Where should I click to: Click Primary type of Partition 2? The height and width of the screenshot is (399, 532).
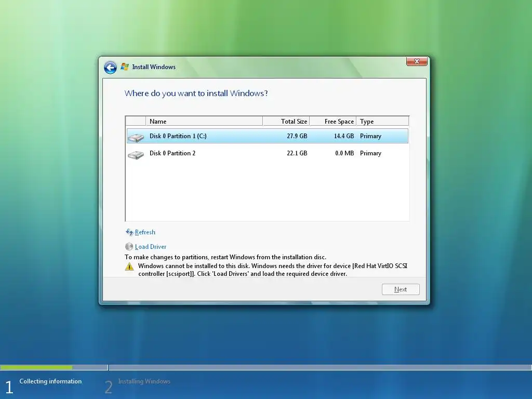pyautogui.click(x=370, y=153)
